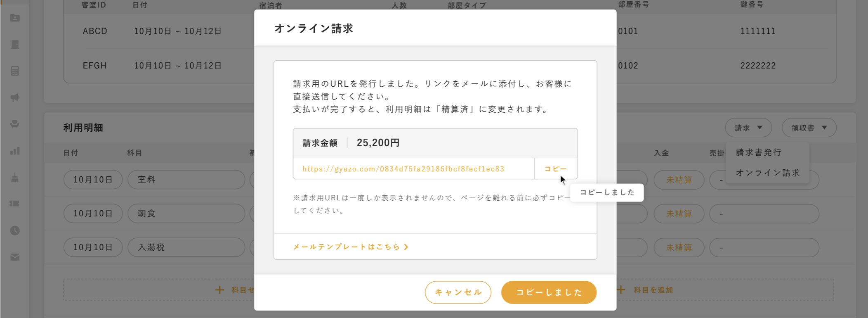Image resolution: width=868 pixels, height=318 pixels.
Task: Click the 10月10日 date in 朝食 row
Action: [93, 214]
